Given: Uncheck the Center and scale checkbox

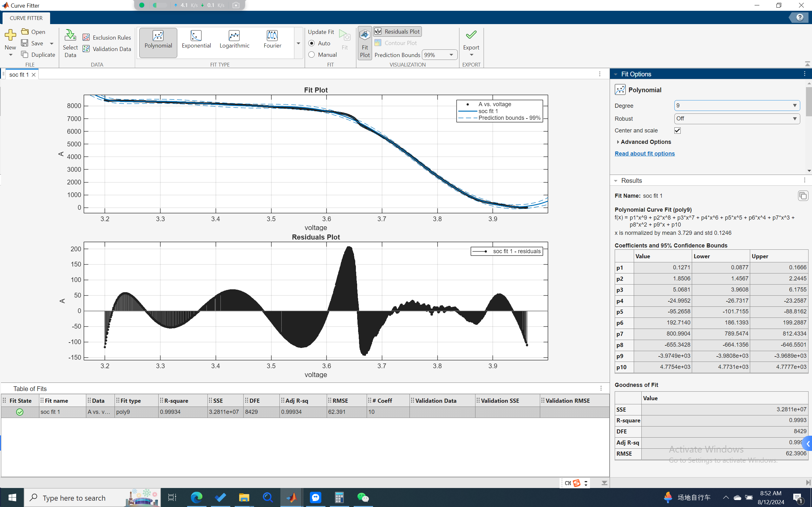Looking at the screenshot, I should (x=678, y=131).
